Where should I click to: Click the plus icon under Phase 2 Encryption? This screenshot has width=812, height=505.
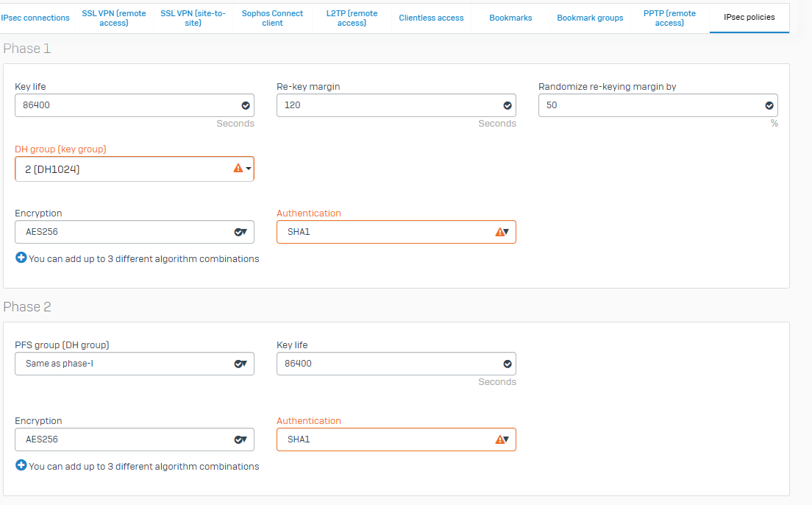click(21, 466)
